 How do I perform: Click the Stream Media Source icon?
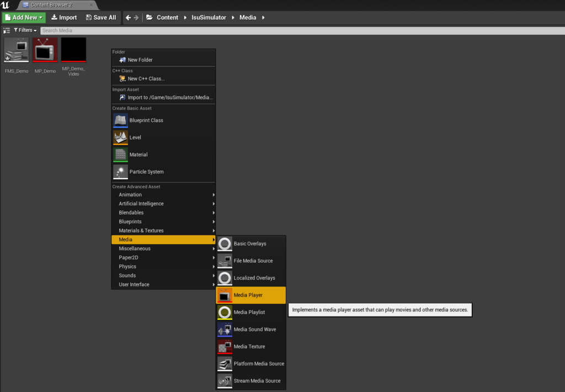coord(225,381)
